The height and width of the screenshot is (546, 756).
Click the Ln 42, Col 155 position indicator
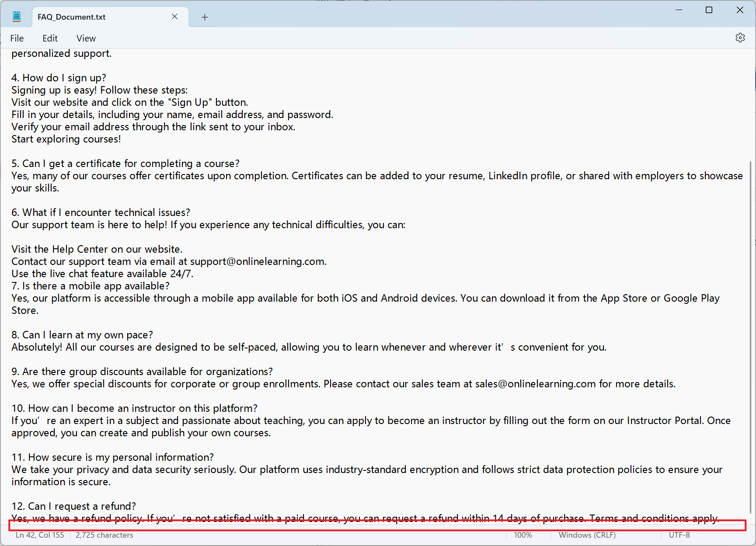[x=40, y=535]
